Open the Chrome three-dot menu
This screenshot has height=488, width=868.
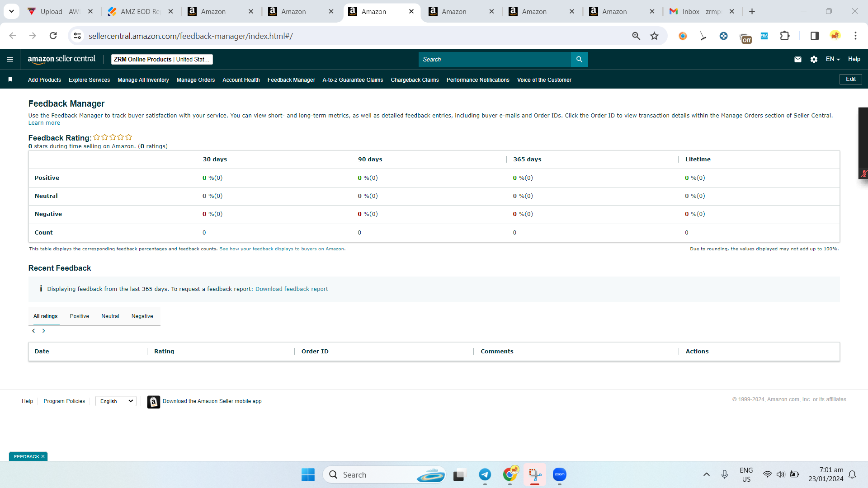coord(855,36)
